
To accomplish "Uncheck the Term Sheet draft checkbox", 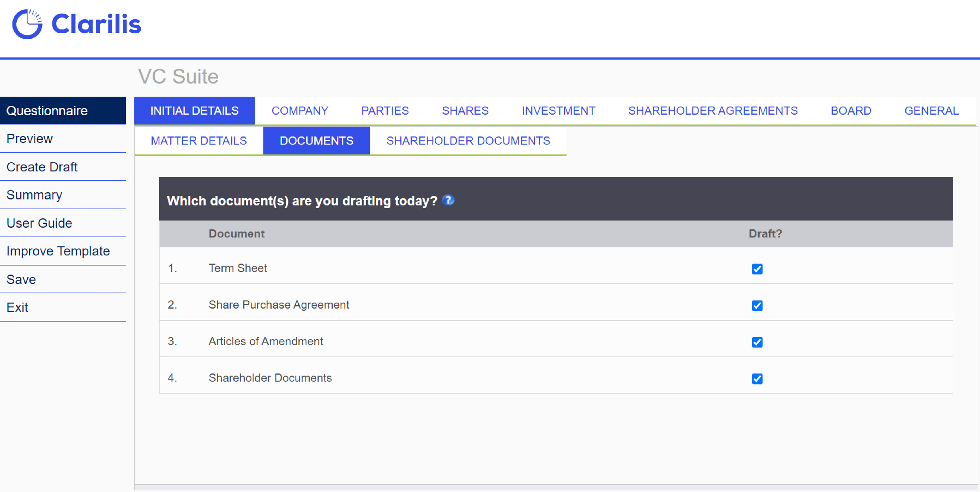I will click(757, 269).
